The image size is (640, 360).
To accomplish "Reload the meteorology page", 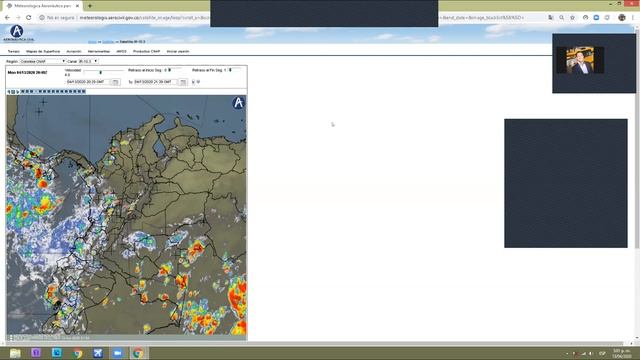I will click(29, 18).
